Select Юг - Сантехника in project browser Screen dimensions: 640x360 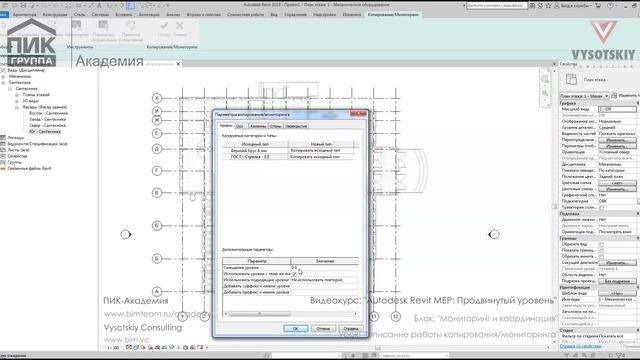pos(45,132)
